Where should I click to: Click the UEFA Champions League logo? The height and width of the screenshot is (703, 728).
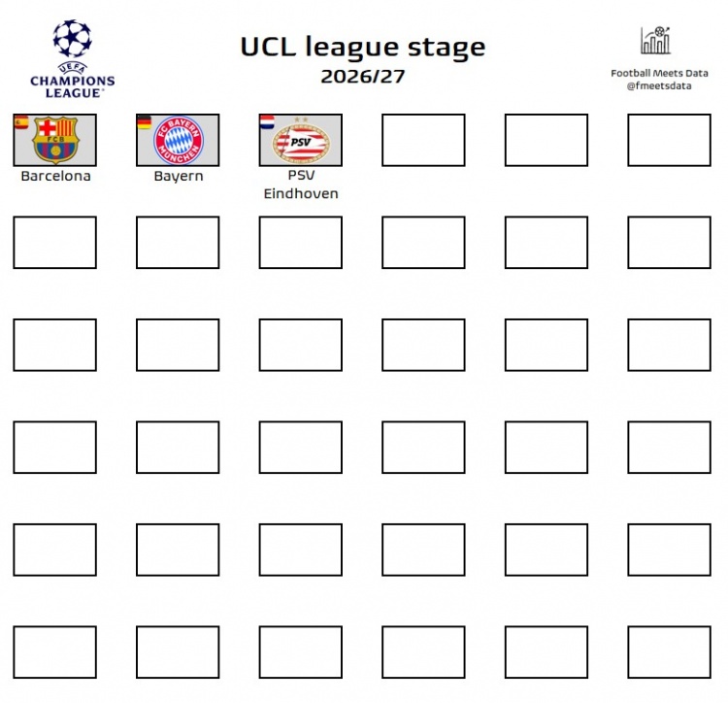point(72,58)
